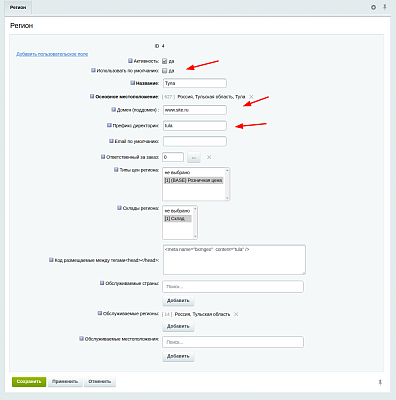Image resolution: width=396 pixels, height=400 pixels.
Task: Click Добавить under Обслуживаемые местоположения
Action: (178, 356)
